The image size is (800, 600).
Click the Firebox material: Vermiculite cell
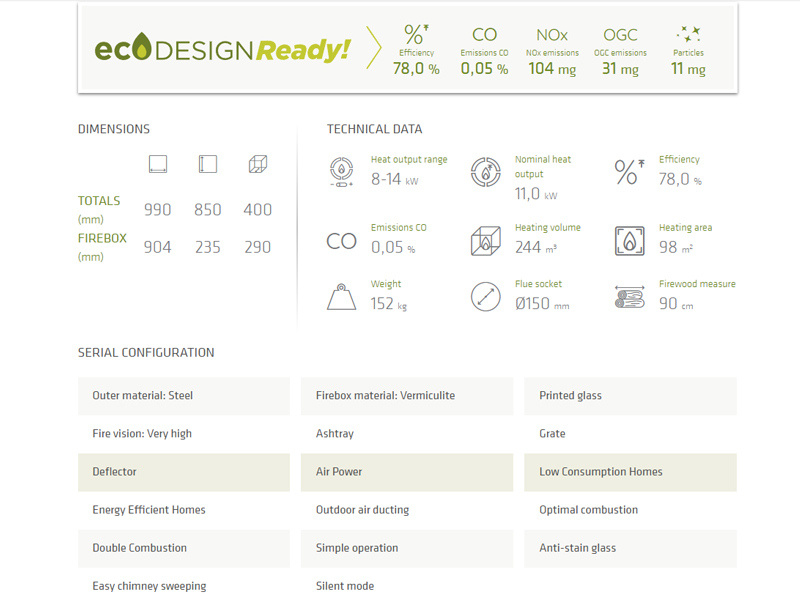[407, 396]
